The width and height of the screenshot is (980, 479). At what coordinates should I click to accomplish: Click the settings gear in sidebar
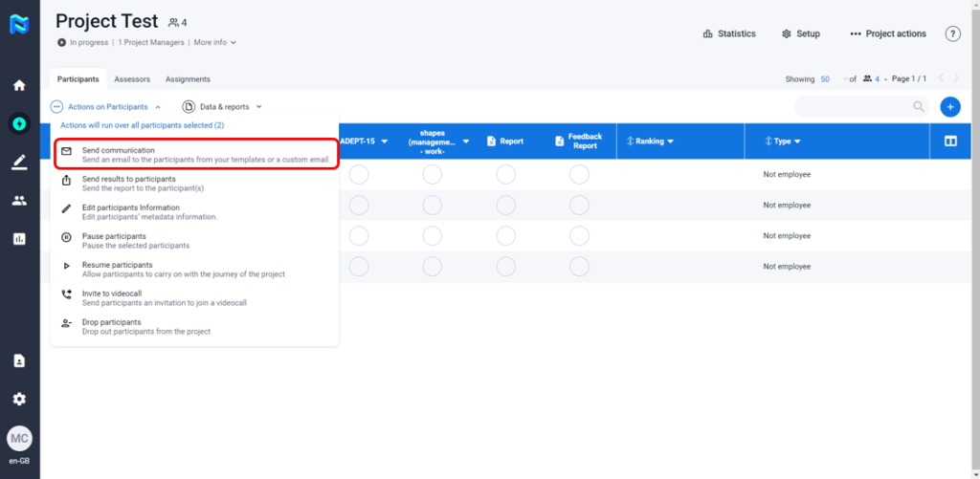pos(19,399)
